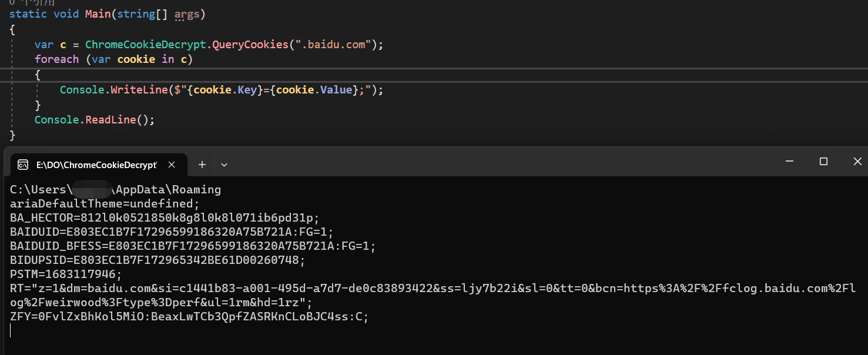Close the ChromeCookieDecrypt terminal tab
This screenshot has height=355, width=868.
(x=172, y=165)
